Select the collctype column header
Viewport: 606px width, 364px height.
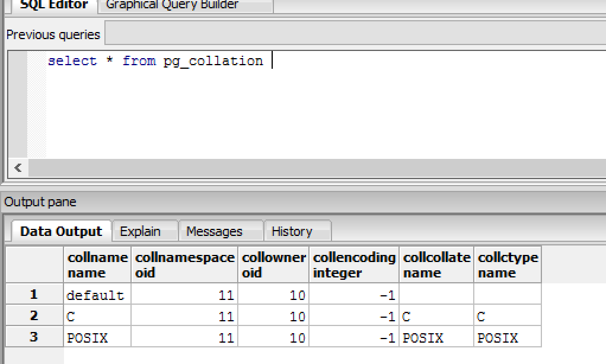click(x=508, y=265)
